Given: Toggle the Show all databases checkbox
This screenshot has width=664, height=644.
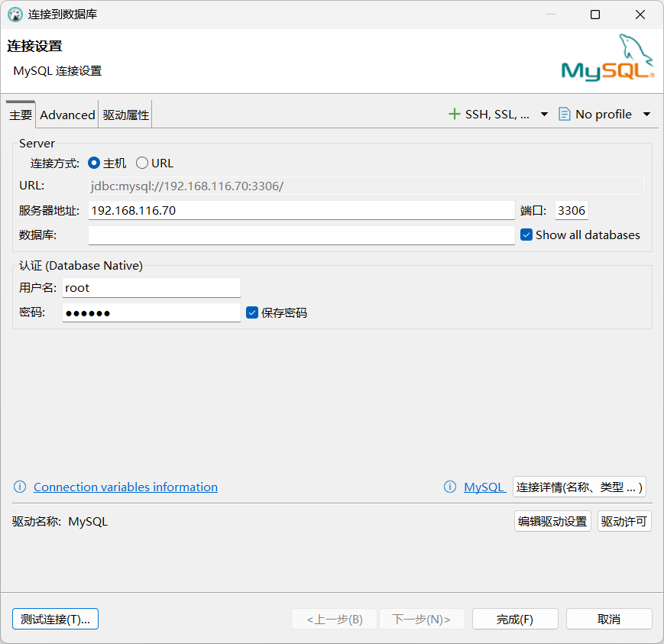Looking at the screenshot, I should [526, 235].
